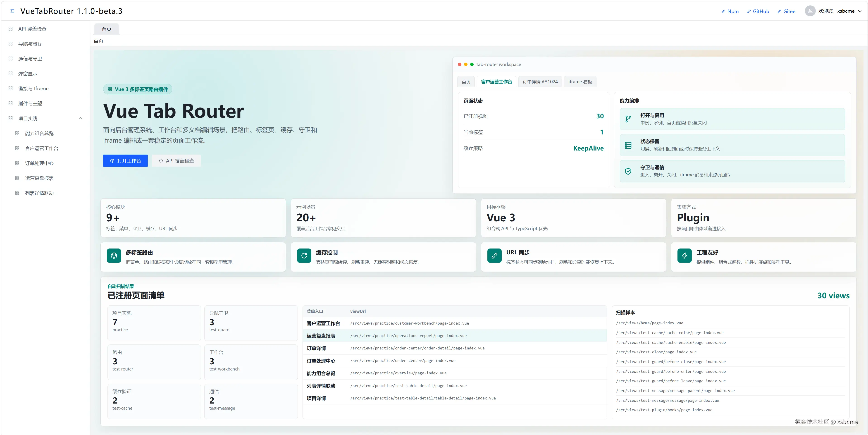Select the 项目实践 7 practice card

154,323
